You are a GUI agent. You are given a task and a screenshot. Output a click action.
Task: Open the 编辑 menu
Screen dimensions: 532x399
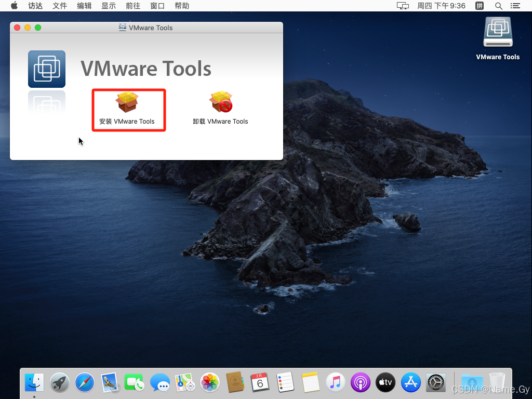tap(84, 6)
